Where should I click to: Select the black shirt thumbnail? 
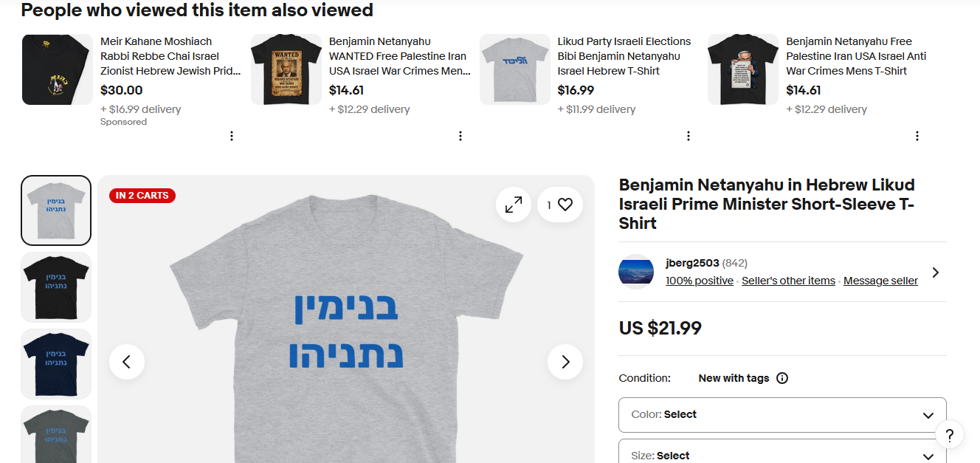pos(56,287)
